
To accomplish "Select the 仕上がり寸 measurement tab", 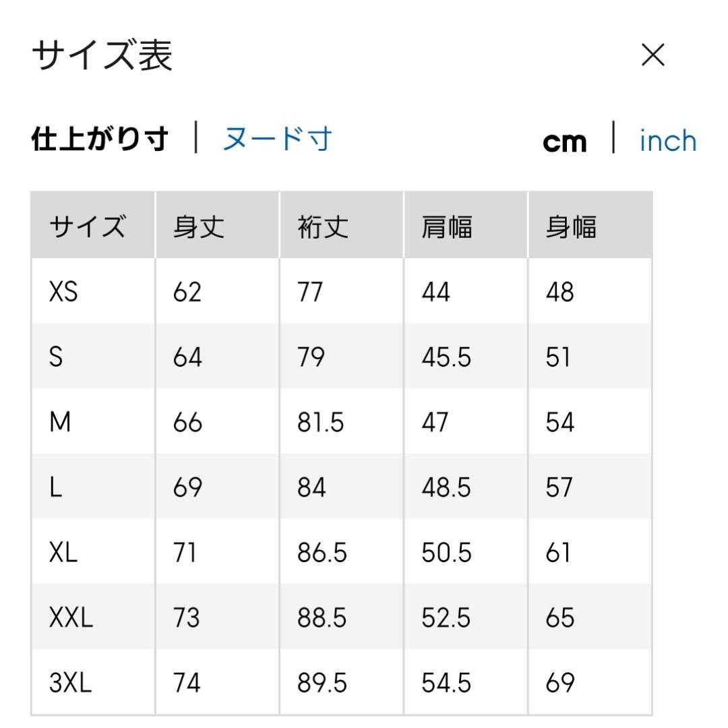I will pyautogui.click(x=100, y=140).
